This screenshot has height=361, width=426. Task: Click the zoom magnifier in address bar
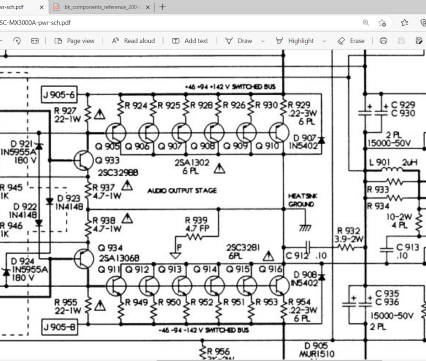click(366, 23)
